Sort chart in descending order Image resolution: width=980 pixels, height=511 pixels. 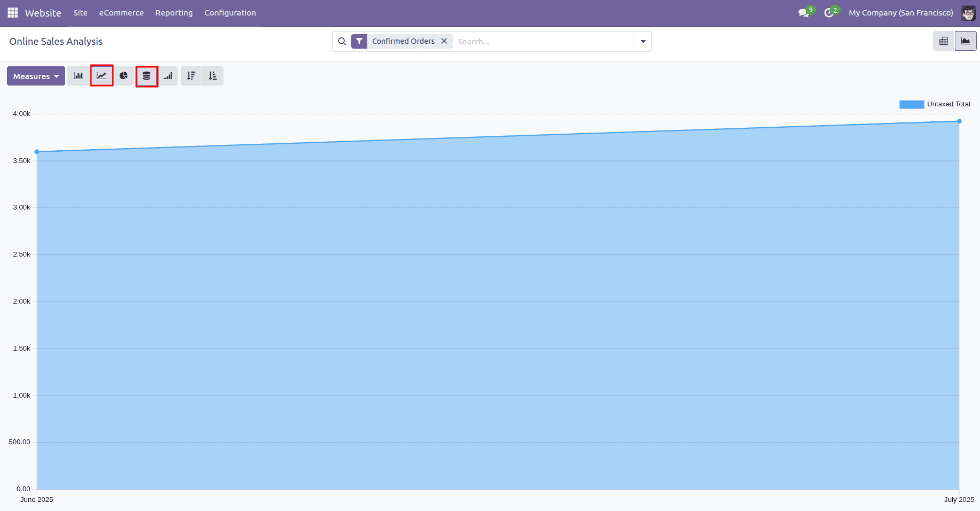191,76
